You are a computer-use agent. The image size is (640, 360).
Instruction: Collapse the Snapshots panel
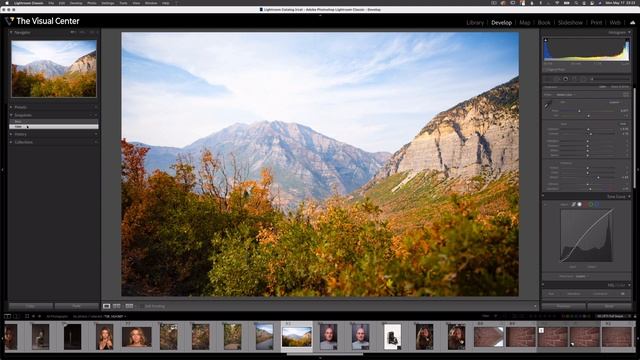pos(11,115)
